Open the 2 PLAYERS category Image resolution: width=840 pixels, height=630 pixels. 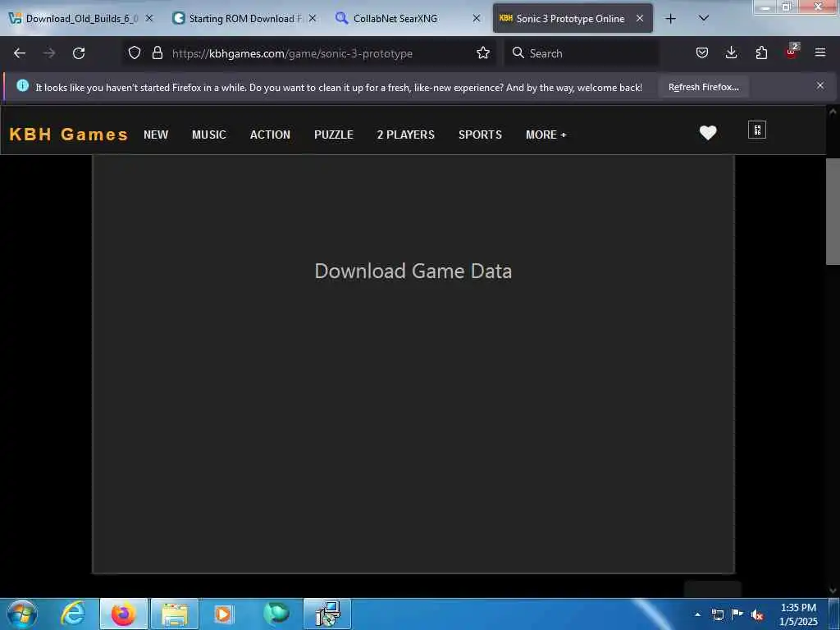click(x=405, y=135)
